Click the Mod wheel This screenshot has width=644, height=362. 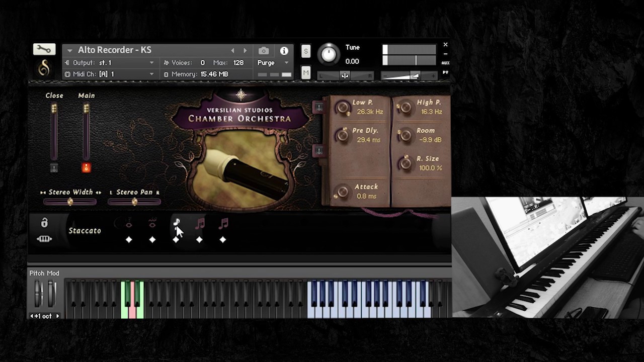pyautogui.click(x=51, y=294)
